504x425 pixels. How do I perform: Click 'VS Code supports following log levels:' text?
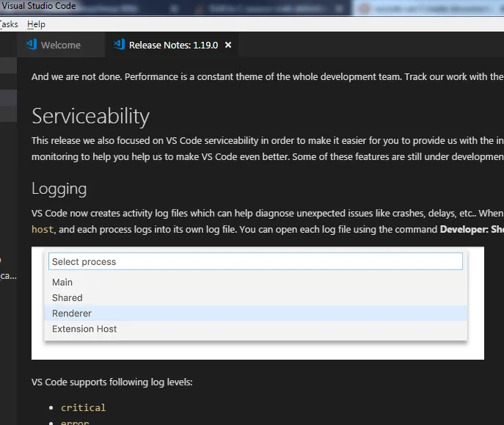[x=112, y=382]
